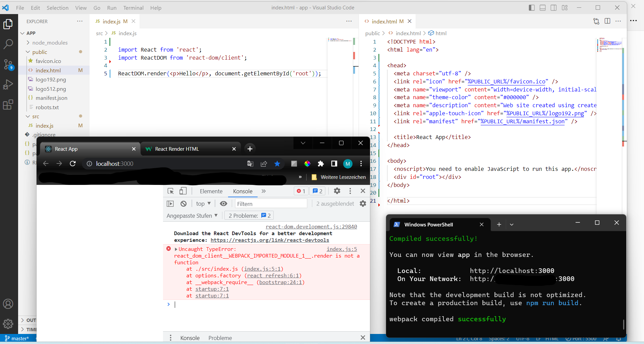Viewport: 644px width, 344px height.
Task: Open the Explorer view in VS Code activity bar
Action: click(8, 24)
